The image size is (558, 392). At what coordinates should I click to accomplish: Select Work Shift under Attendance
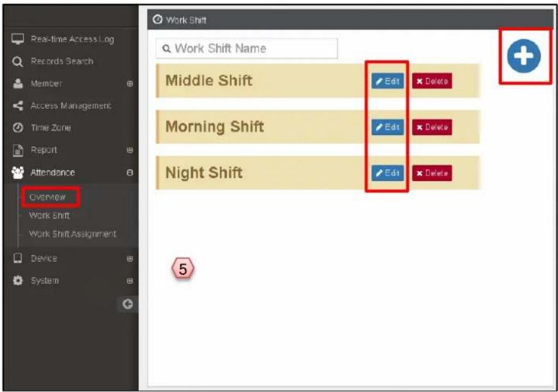pos(49,215)
